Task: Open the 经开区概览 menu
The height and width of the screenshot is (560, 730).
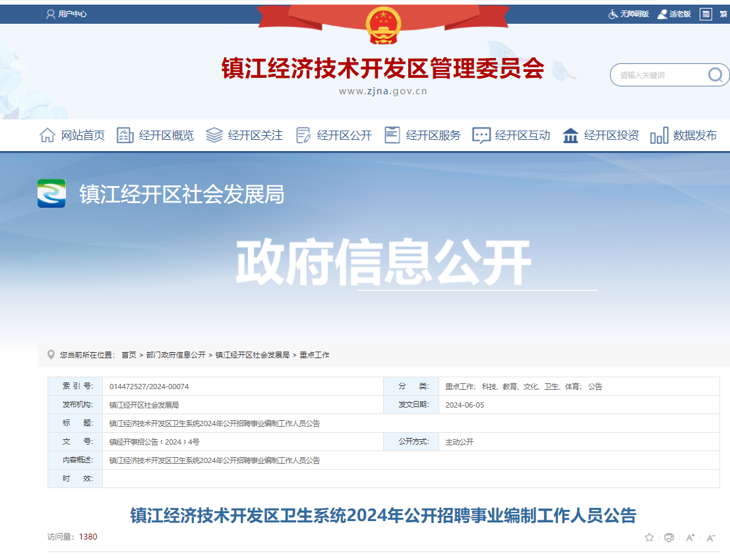Action: click(162, 135)
